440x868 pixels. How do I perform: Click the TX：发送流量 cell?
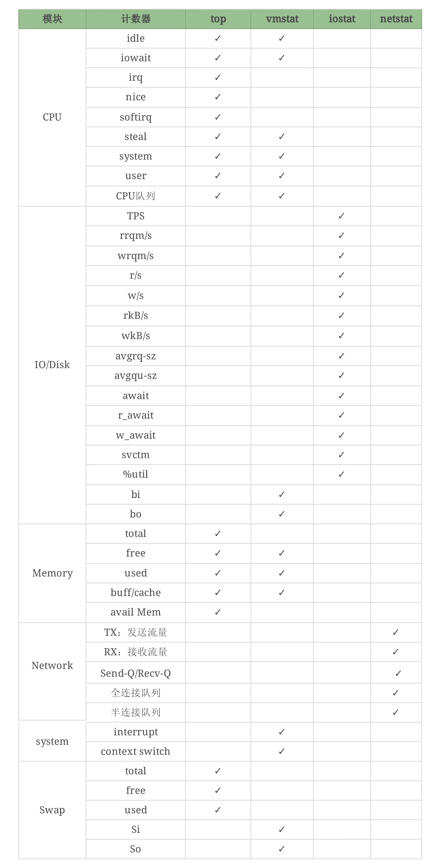pos(136,632)
